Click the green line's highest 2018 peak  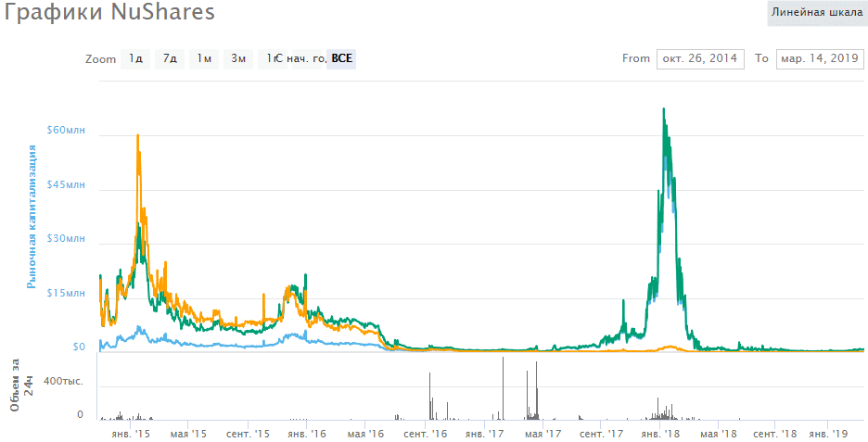click(664, 109)
